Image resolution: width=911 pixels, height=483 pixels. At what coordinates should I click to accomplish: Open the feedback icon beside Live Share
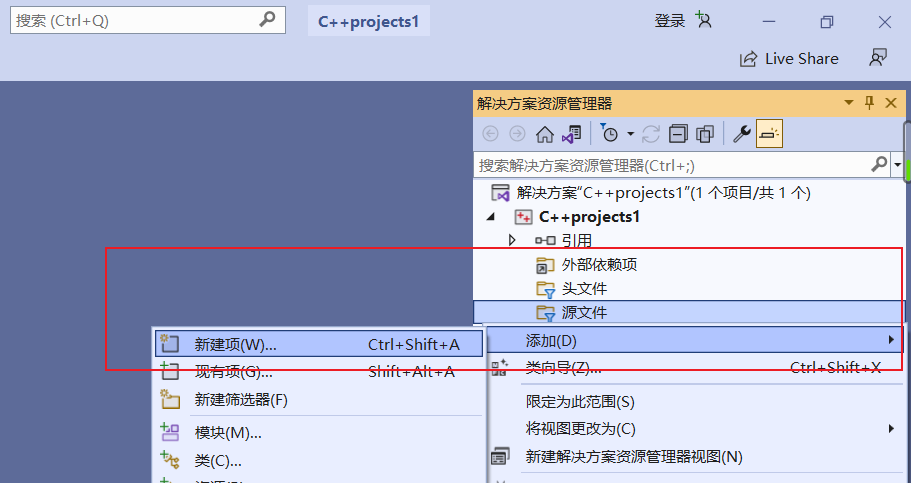coord(877,58)
